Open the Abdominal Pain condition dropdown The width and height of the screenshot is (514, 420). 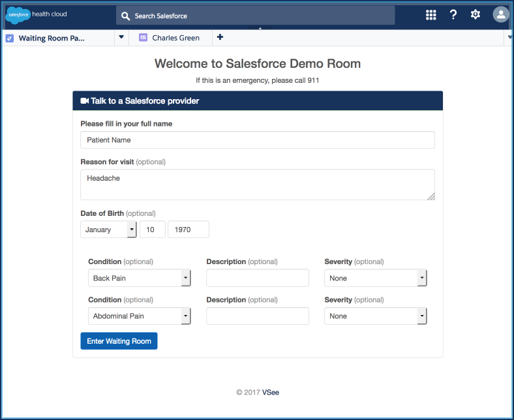pyautogui.click(x=140, y=316)
